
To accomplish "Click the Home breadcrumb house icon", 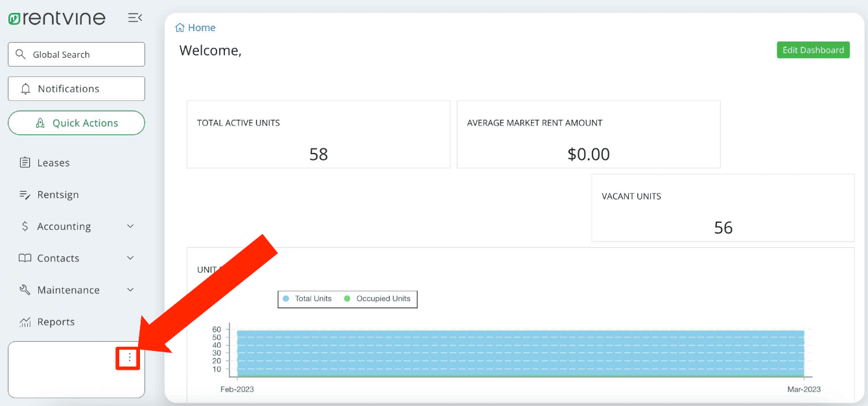I will [x=180, y=28].
